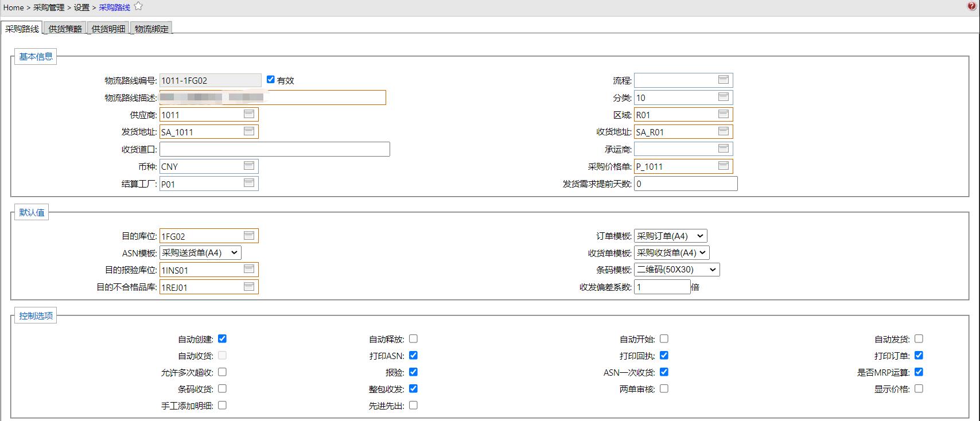Image resolution: width=980 pixels, height=421 pixels.
Task: Open the 订单模板 dropdown
Action: tap(671, 236)
